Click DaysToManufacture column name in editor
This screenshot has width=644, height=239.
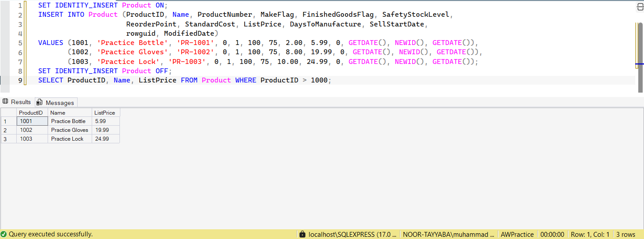(x=325, y=24)
